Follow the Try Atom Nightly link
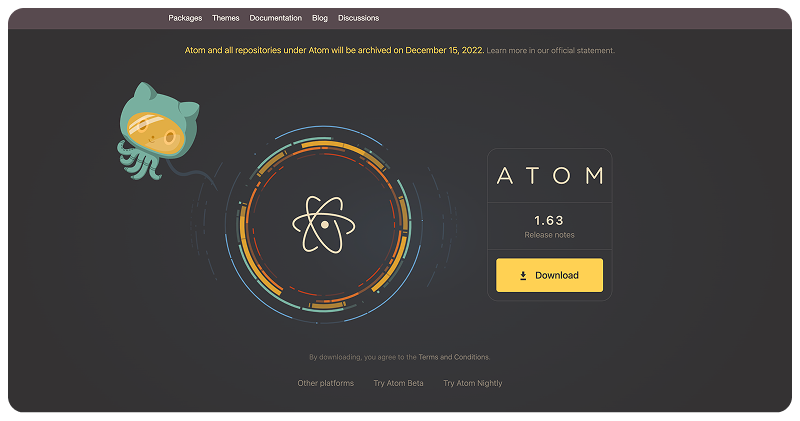Viewport: 800px width, 421px height. click(472, 383)
